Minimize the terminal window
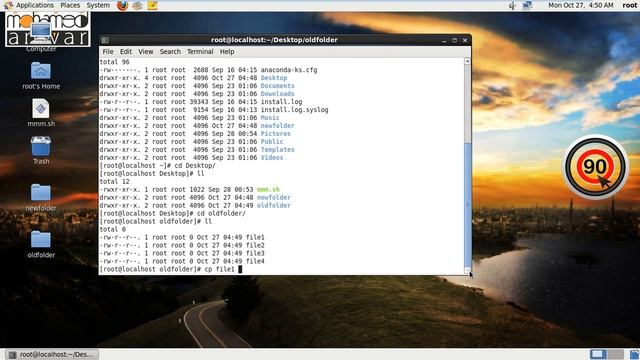640x360 pixels. 444,40
